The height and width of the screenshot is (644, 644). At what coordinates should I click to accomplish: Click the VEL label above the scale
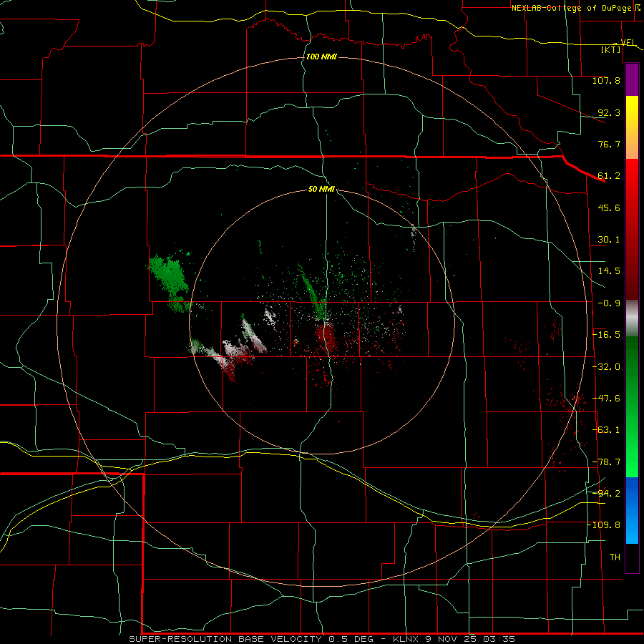click(x=628, y=42)
